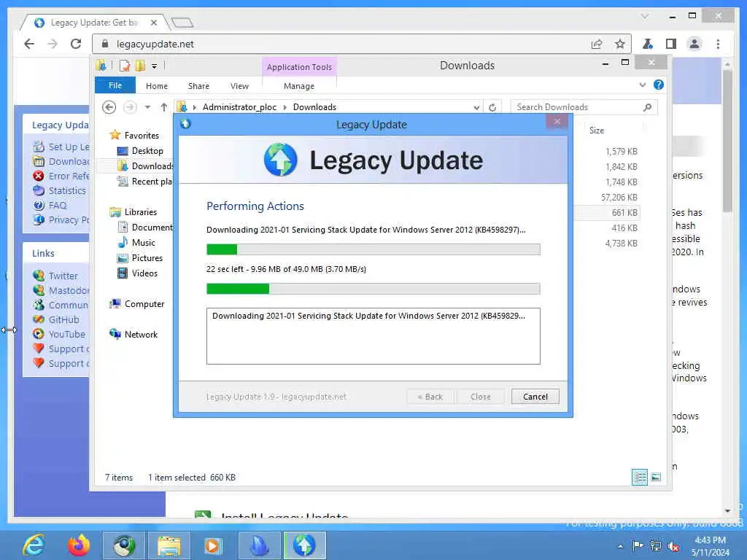Screen dimensions: 747x560
Task: Select the file row sized 4,738 KB
Action: pos(622,243)
